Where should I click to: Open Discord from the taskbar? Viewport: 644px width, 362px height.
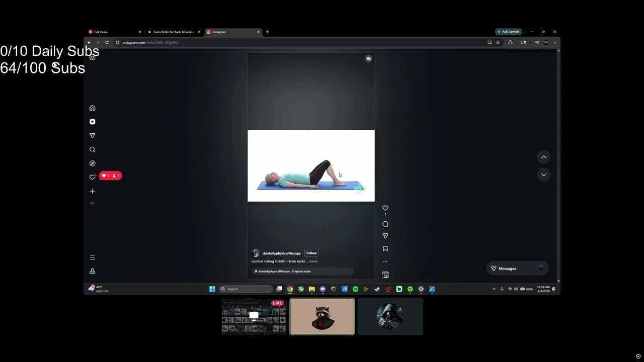click(323, 289)
